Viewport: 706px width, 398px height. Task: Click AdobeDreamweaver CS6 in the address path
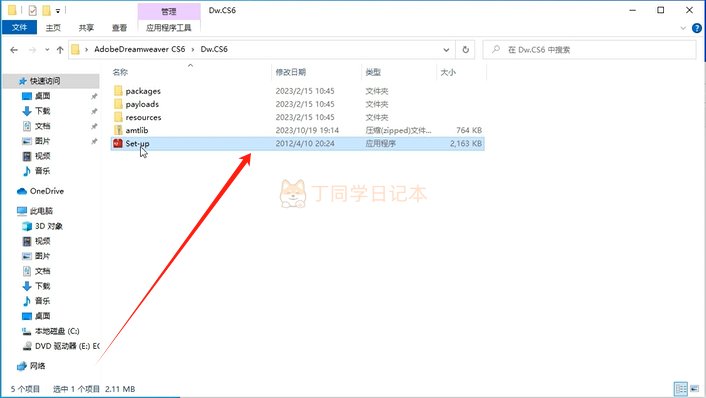(140, 49)
